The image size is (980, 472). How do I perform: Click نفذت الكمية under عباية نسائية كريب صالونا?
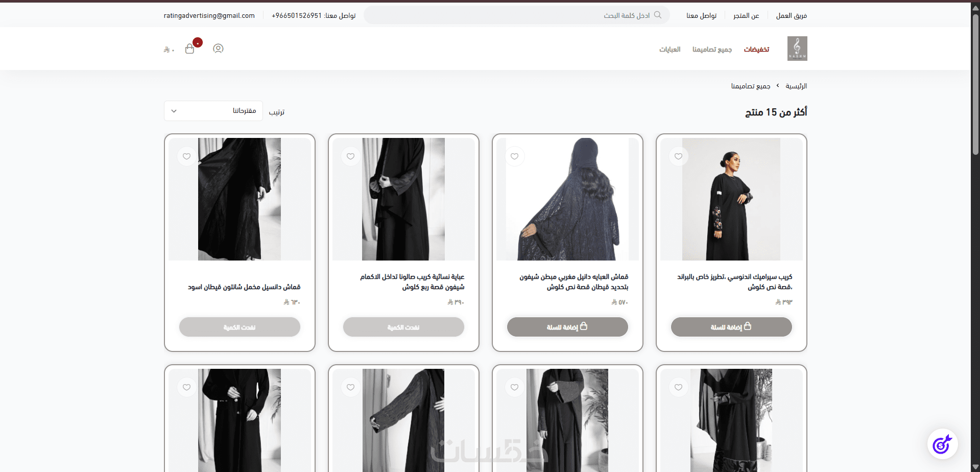tap(403, 327)
